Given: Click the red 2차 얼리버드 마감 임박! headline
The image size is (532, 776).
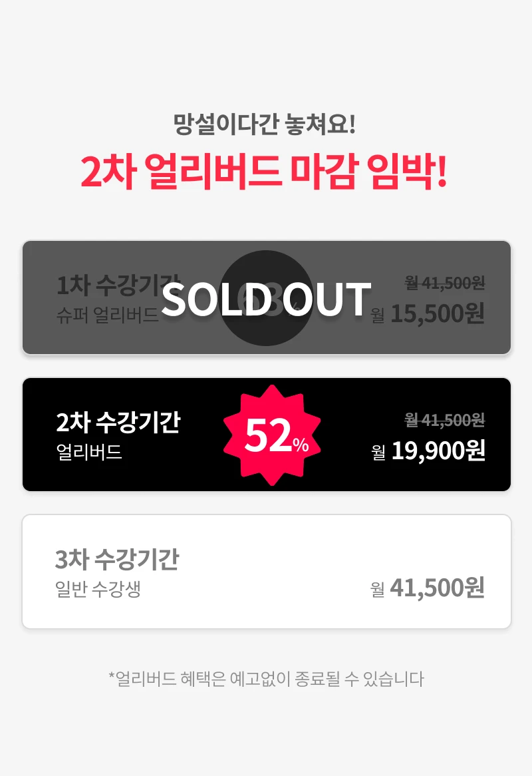Looking at the screenshot, I should [x=264, y=172].
